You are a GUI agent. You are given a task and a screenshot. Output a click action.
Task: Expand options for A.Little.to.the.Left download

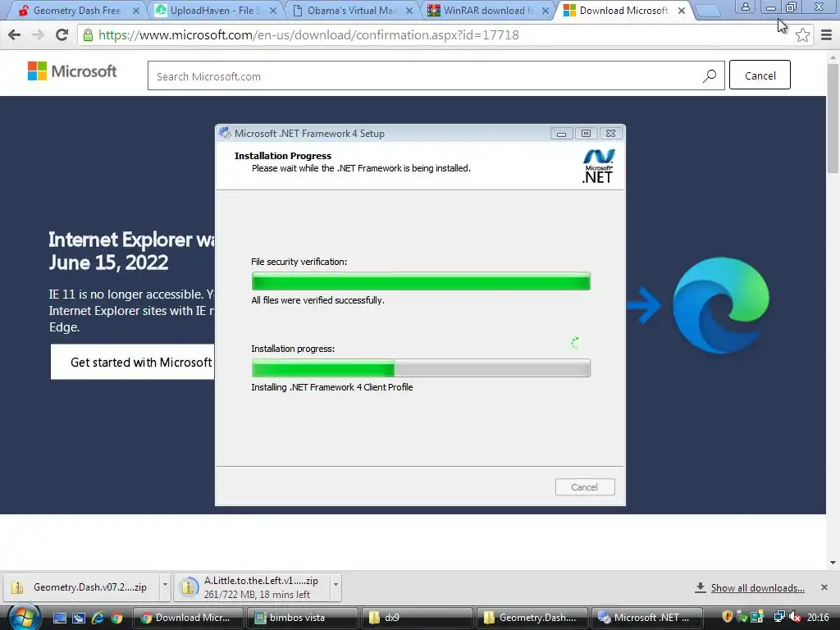tap(336, 585)
